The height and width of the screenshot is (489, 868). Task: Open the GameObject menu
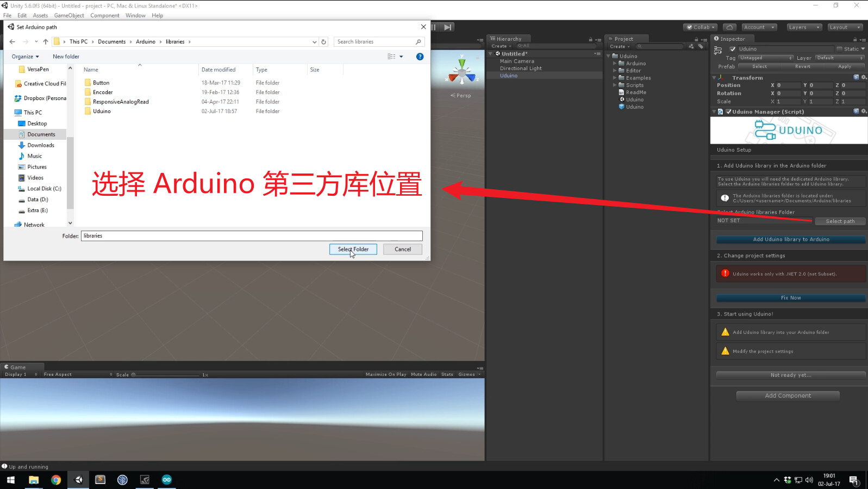point(69,15)
